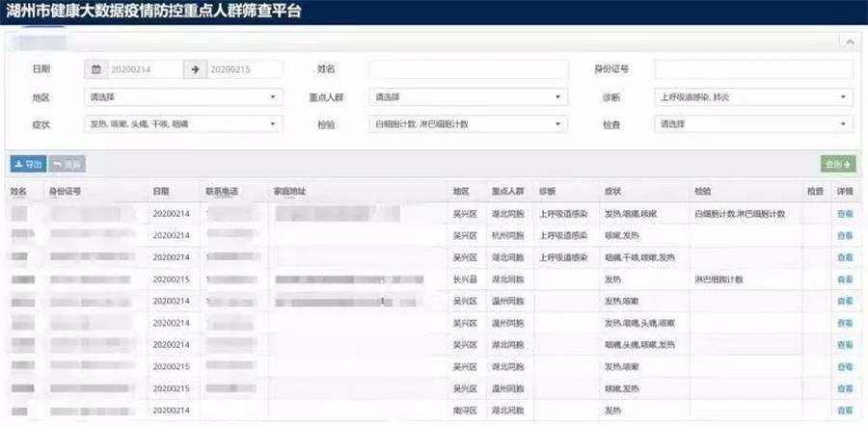Expand the 诊断 diagnosis dropdown
Screen dimensions: 868x427
click(753, 97)
